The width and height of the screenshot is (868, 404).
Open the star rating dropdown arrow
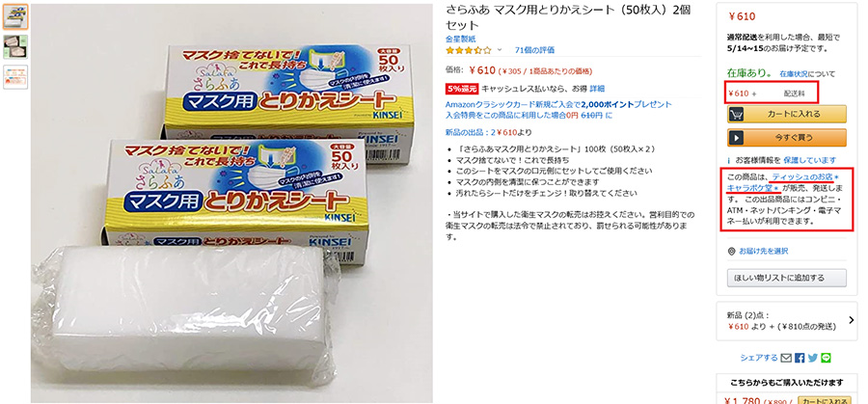coord(500,50)
